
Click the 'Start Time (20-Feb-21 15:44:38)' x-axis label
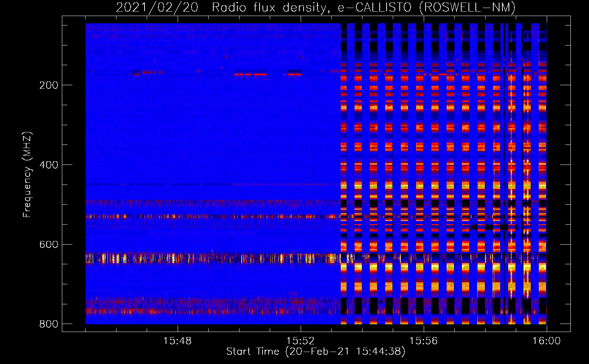pos(316,352)
